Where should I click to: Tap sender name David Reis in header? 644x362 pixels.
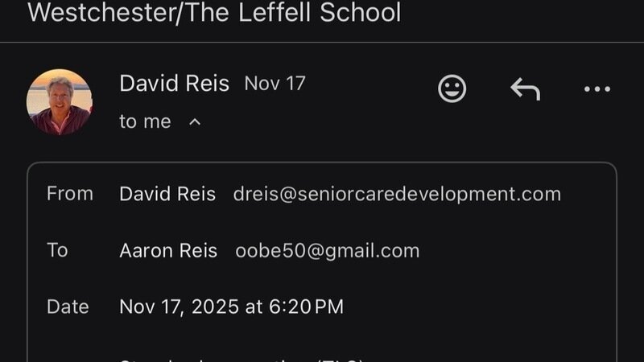pos(174,84)
